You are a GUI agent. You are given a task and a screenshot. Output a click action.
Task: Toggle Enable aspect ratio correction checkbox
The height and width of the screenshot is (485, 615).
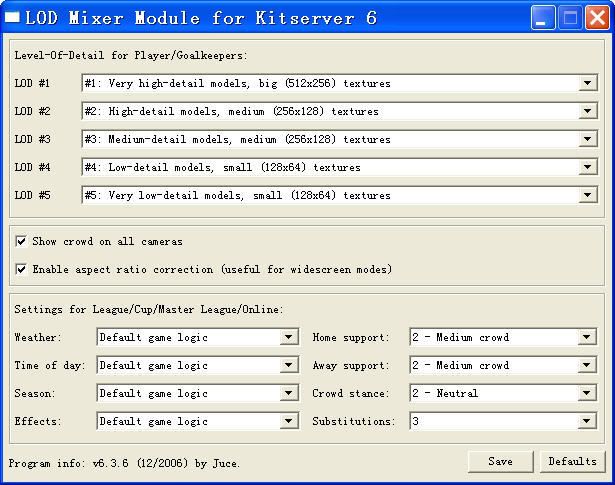(x=21, y=269)
